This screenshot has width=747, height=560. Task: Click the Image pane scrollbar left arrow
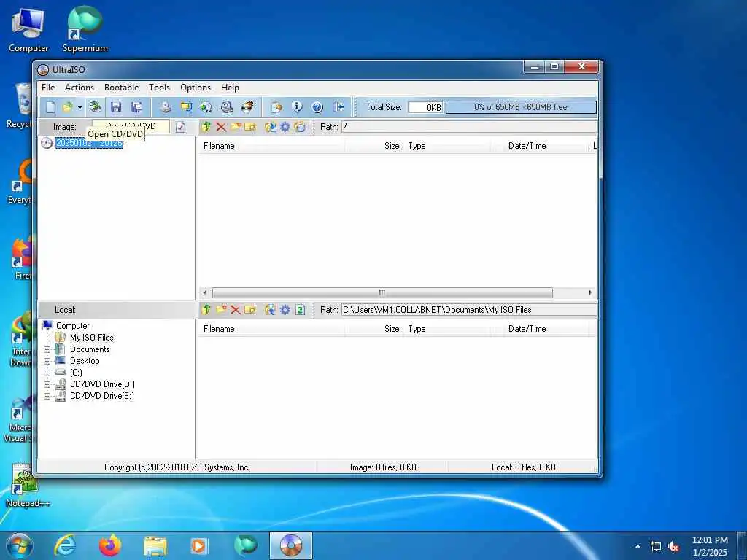[x=205, y=292]
